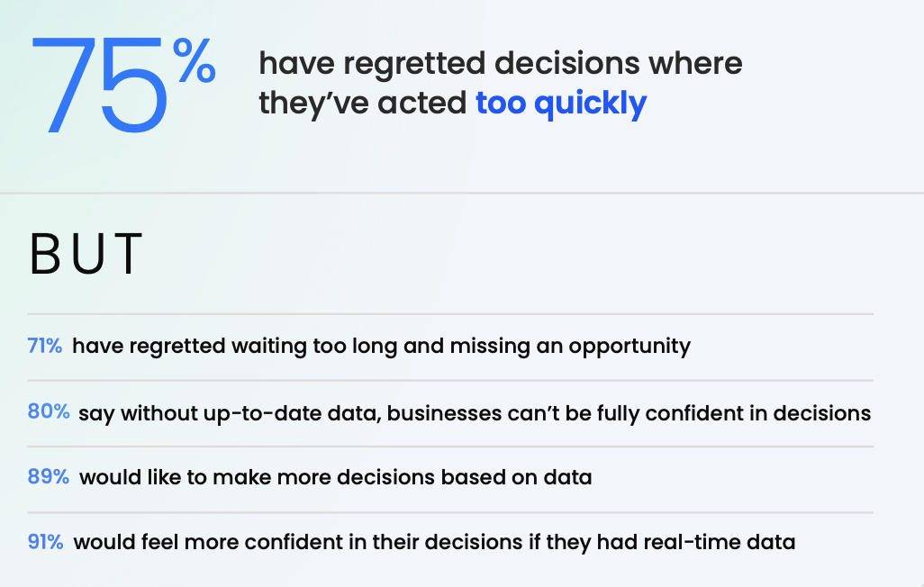Click the "71%" statistic figure
Viewport: 924px width, 587px height.
click(45, 346)
